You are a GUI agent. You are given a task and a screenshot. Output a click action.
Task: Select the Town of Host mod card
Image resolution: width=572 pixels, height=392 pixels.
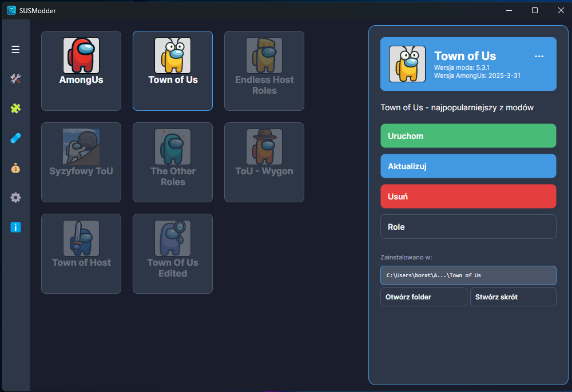[81, 254]
